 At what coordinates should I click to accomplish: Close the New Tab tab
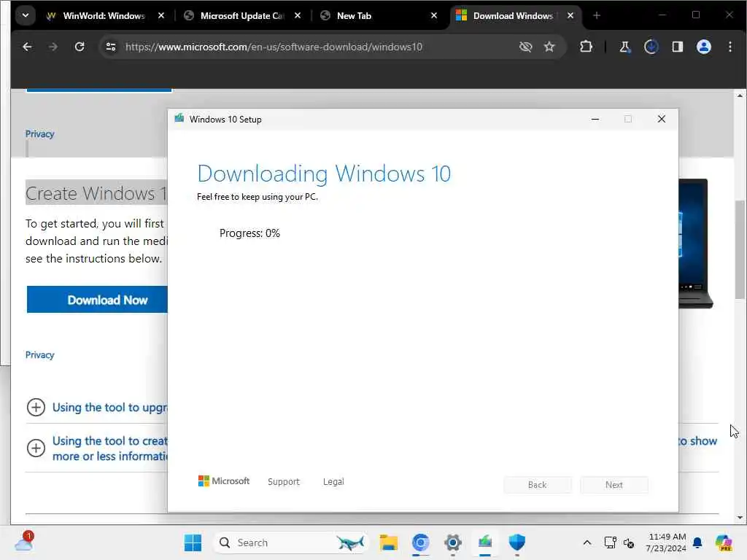(434, 16)
